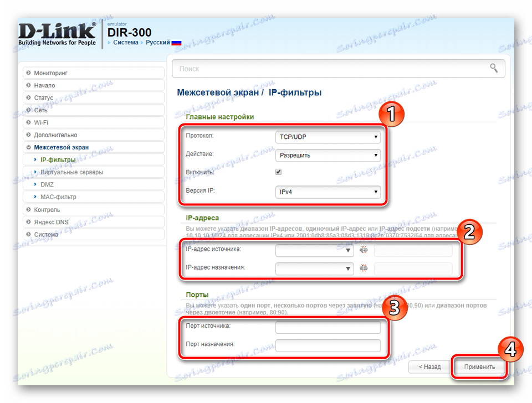The image size is (532, 403).
Task: Open the Русский language menu
Action: coord(158,43)
